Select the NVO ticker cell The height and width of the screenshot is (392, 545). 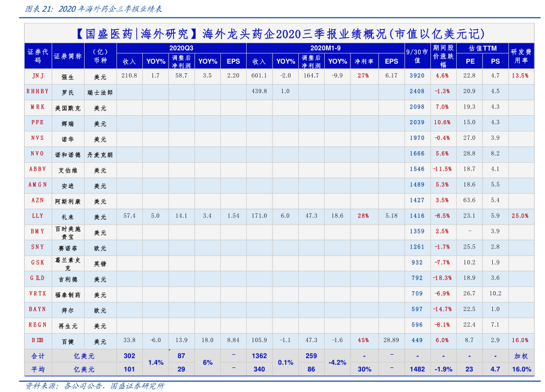click(x=38, y=154)
